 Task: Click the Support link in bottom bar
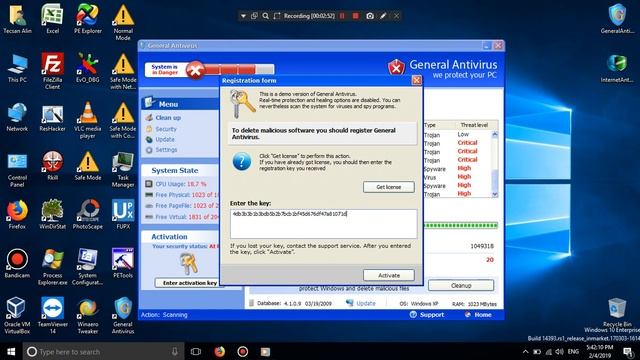pyautogui.click(x=427, y=315)
